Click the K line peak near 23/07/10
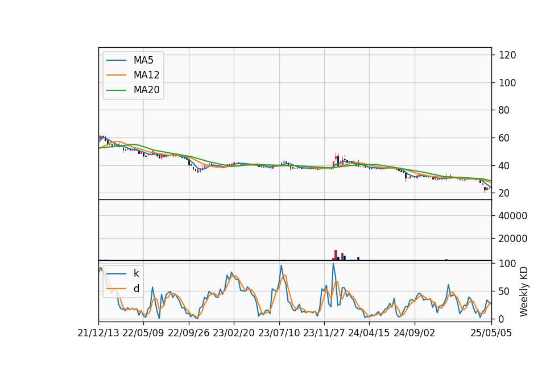The image size is (546, 392). tap(282, 266)
